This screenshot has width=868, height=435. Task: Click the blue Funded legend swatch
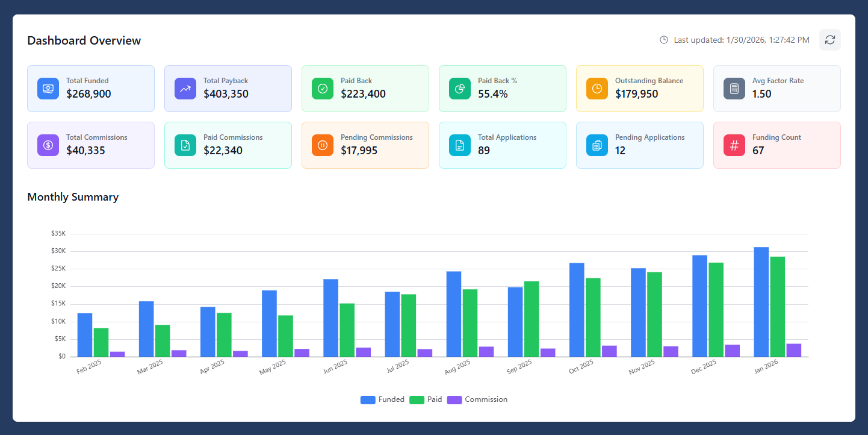(x=367, y=399)
